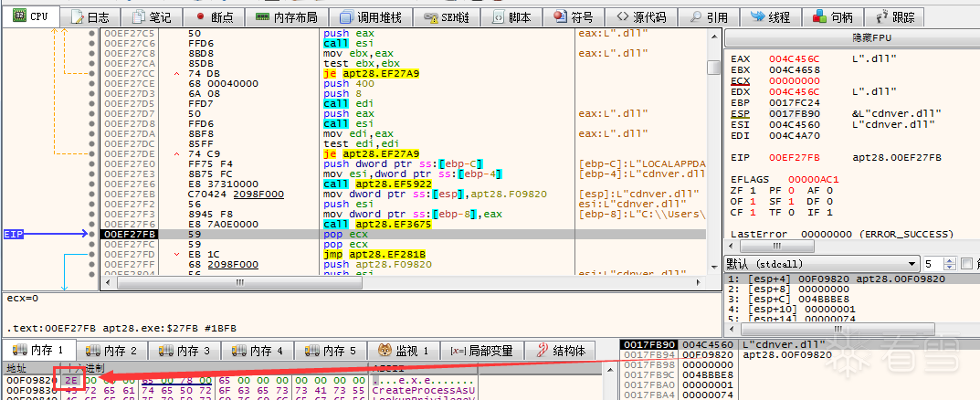Click the disassembly vertical scrollbar thumb

coord(713,67)
